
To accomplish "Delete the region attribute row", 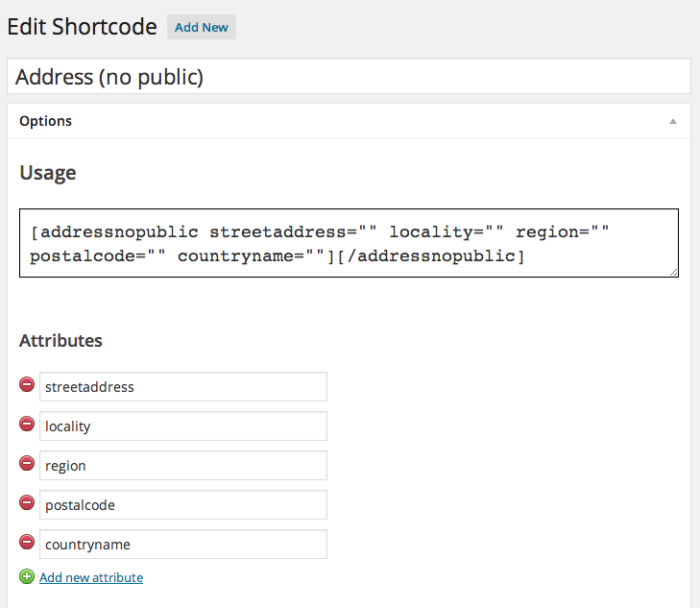I will click(x=27, y=464).
